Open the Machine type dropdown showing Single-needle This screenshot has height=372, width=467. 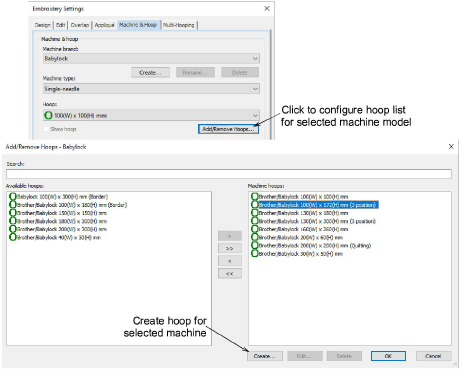tap(151, 89)
